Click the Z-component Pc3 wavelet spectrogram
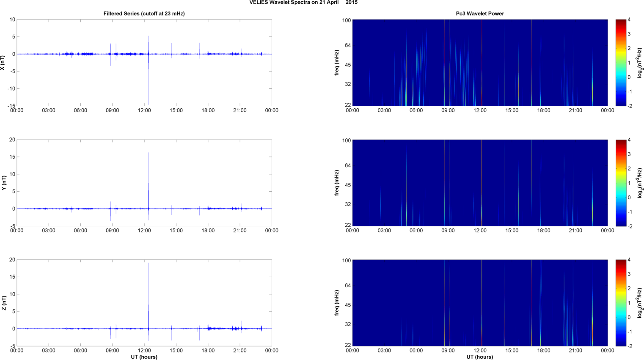The image size is (644, 360). 480,303
